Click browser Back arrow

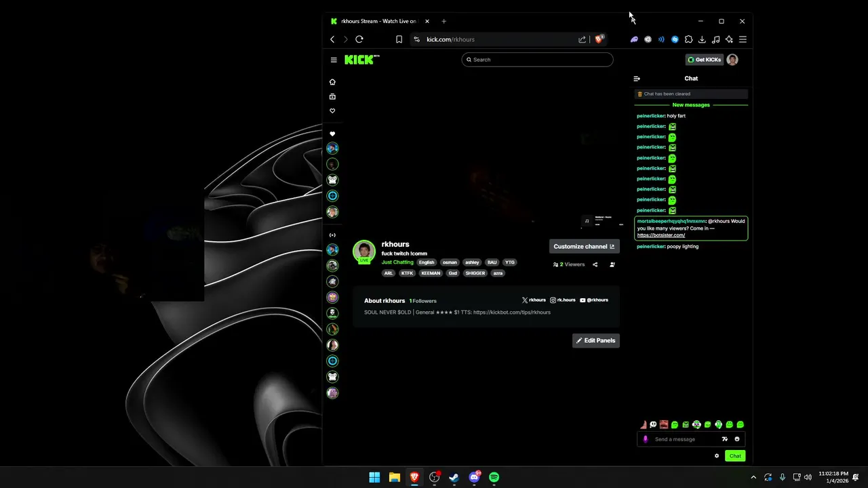point(332,39)
